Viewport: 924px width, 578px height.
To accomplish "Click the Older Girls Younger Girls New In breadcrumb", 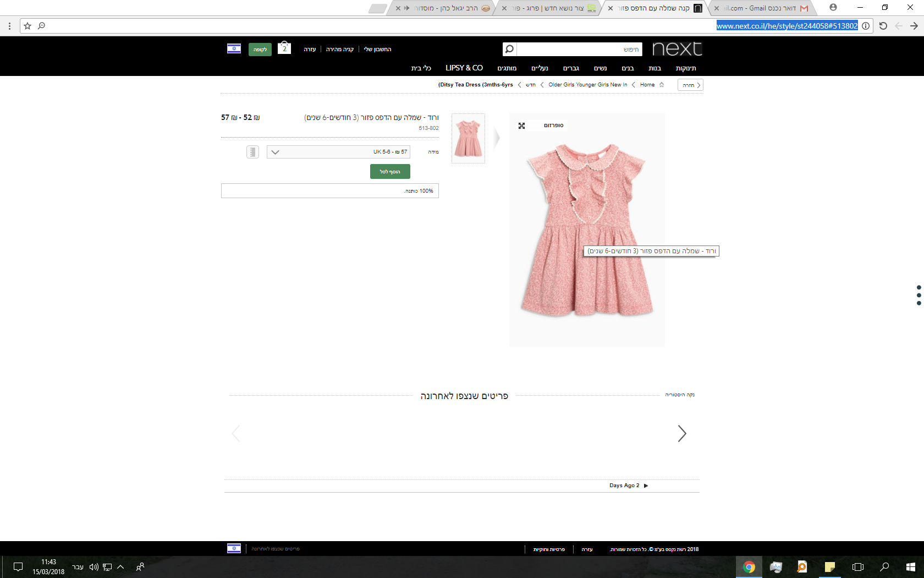I will point(587,85).
